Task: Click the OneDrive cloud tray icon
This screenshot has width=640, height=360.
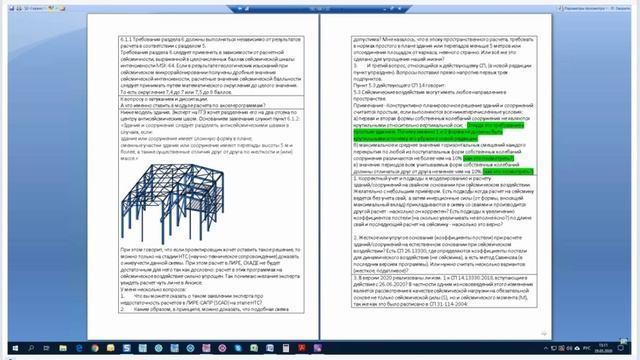Action: tap(577, 348)
